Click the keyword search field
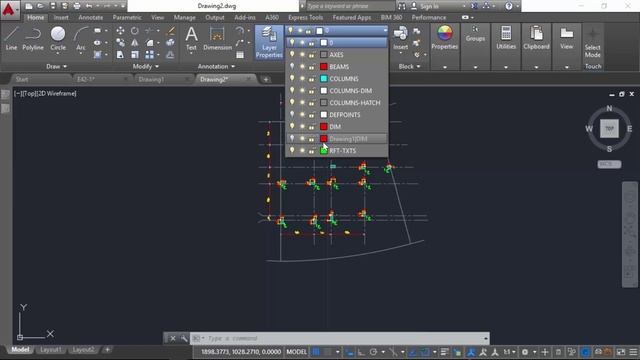This screenshot has width=640, height=360. (x=350, y=6)
